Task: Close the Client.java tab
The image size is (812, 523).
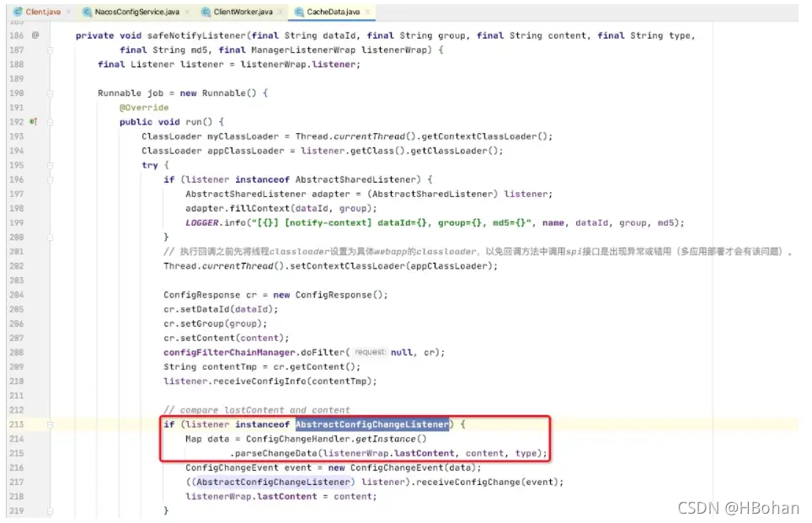Action: pyautogui.click(x=68, y=12)
